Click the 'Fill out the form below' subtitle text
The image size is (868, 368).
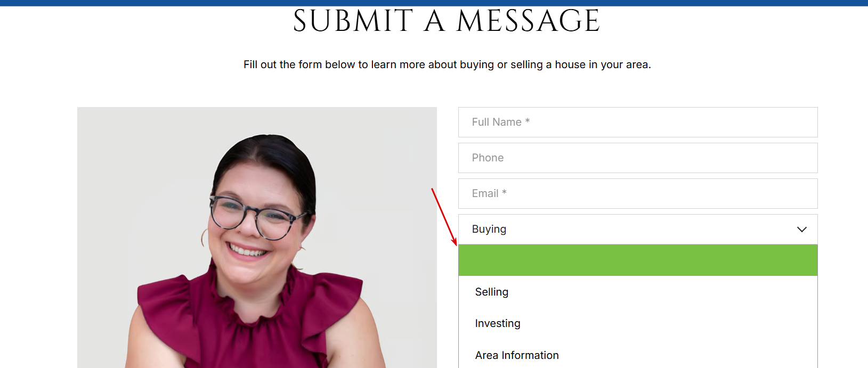(447, 64)
